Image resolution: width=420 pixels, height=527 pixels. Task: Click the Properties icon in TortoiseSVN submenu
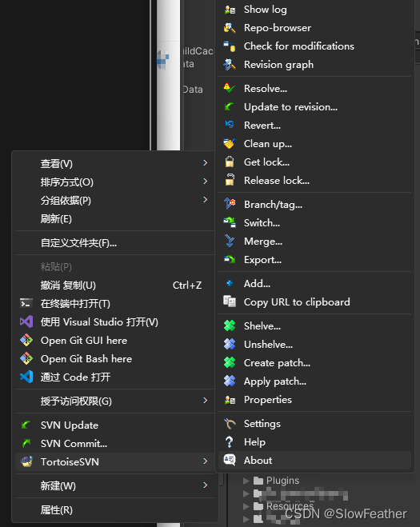[230, 400]
